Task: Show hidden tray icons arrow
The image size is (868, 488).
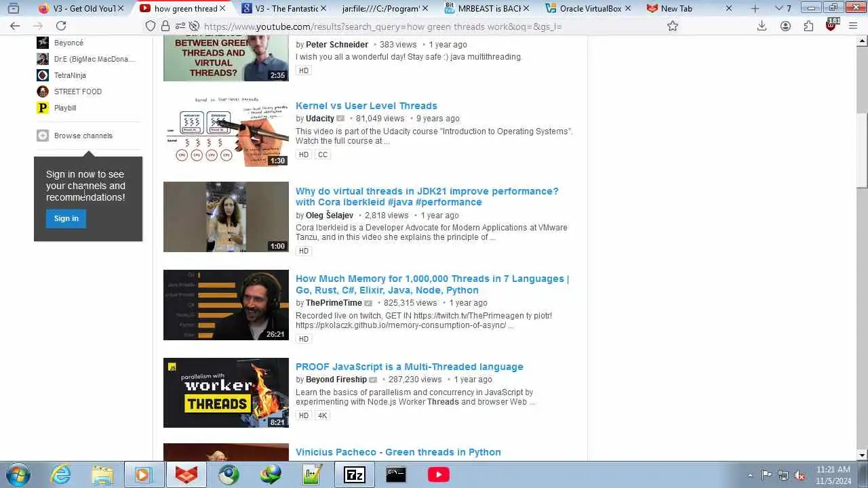Action: point(750,475)
